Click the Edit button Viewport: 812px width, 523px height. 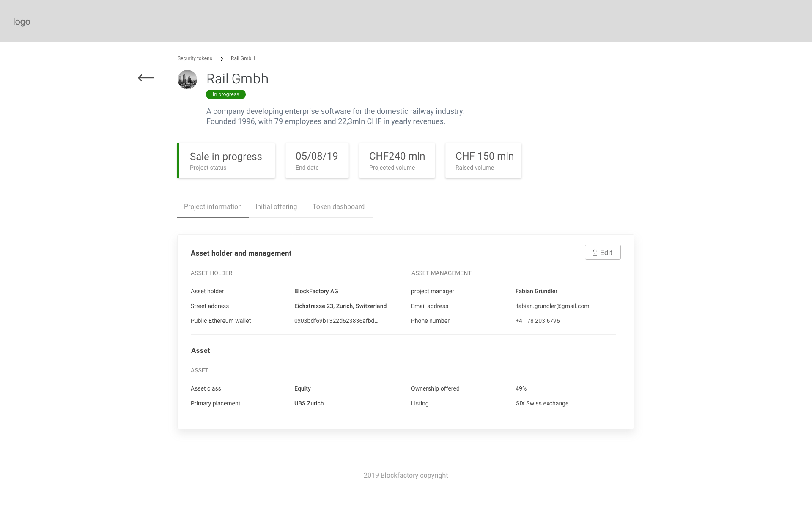(603, 253)
